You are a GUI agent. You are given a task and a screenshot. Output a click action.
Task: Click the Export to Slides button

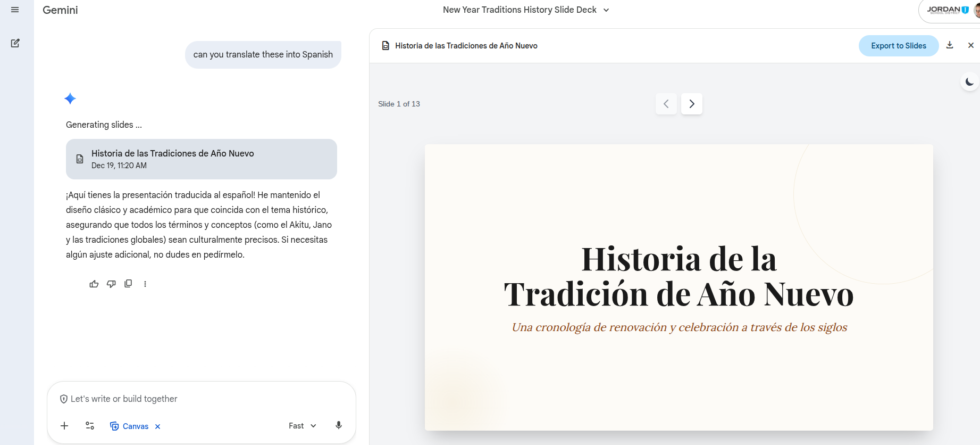[898, 46]
